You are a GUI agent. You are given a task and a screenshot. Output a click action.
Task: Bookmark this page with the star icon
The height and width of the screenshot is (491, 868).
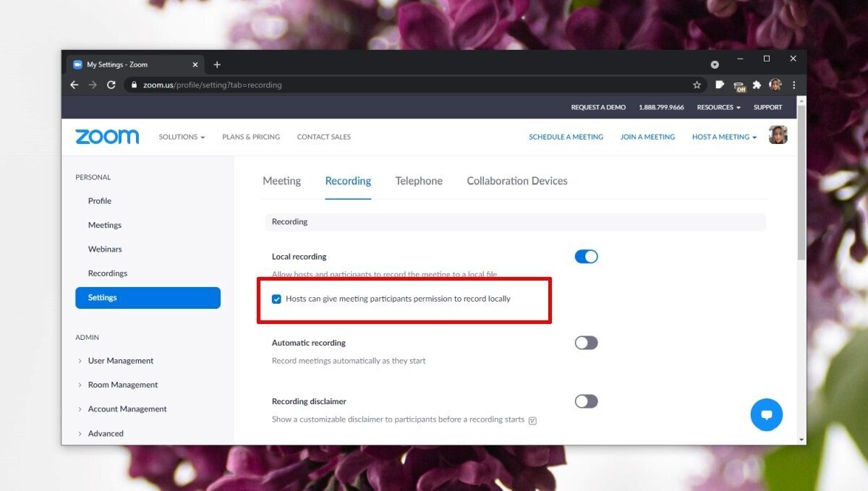[x=697, y=85]
